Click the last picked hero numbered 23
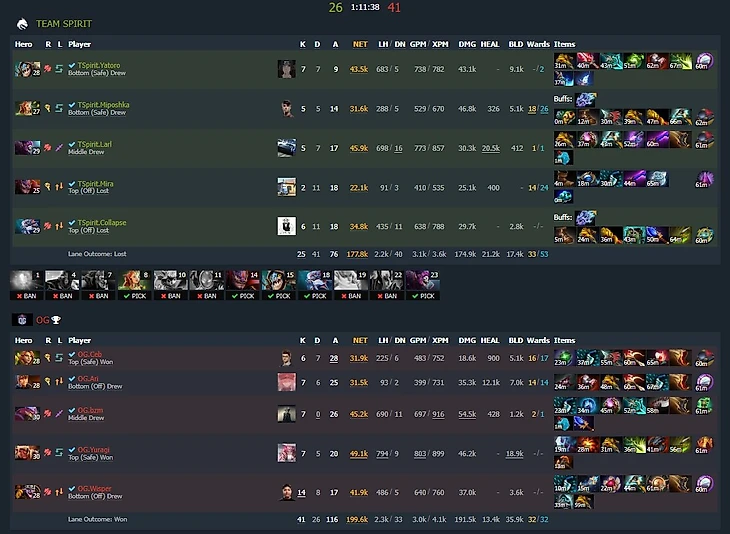Viewport: 730px width, 534px height. 423,280
